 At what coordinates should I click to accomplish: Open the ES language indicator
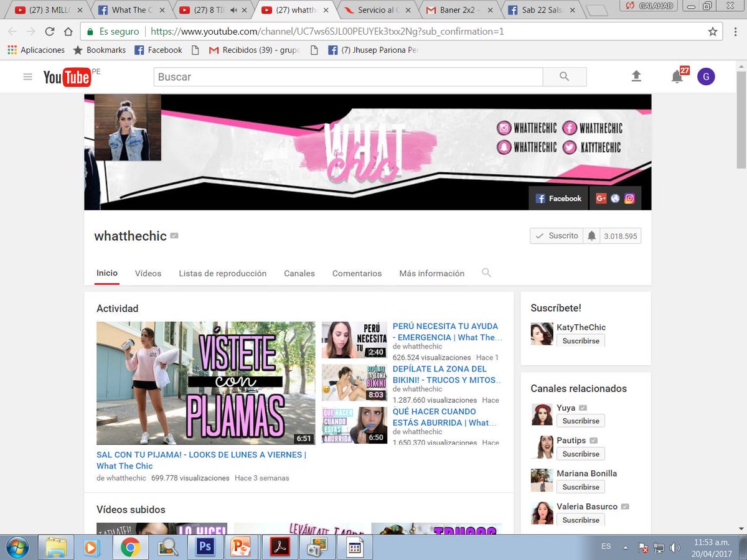606,546
